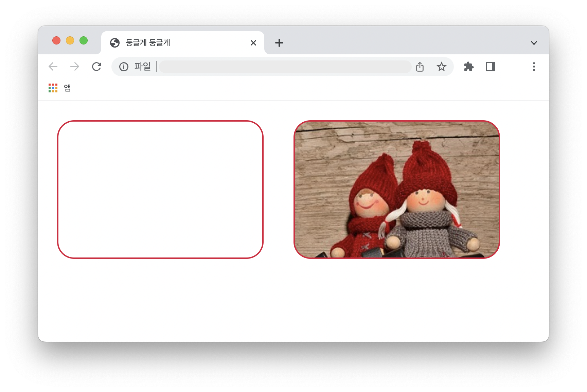
Task: Select the 둥글게 둥글게 tab
Action: click(183, 43)
